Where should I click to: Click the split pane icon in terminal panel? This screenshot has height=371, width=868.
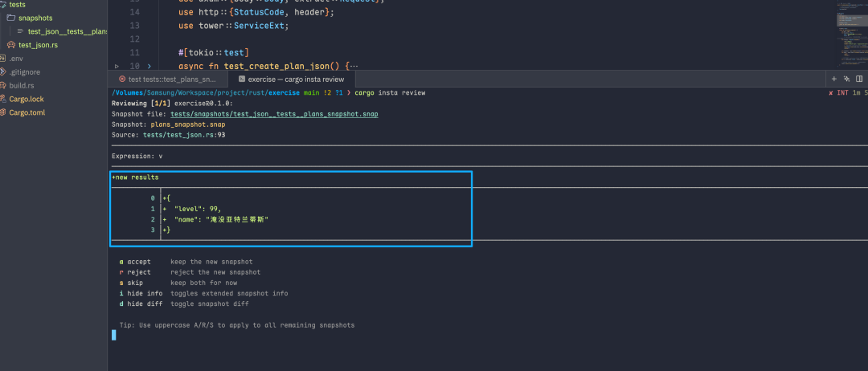(859, 79)
